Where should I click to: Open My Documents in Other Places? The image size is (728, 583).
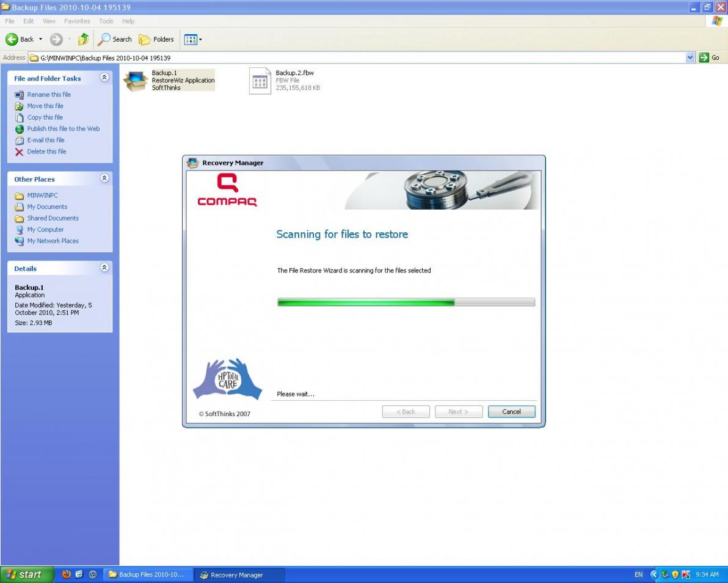pos(47,207)
